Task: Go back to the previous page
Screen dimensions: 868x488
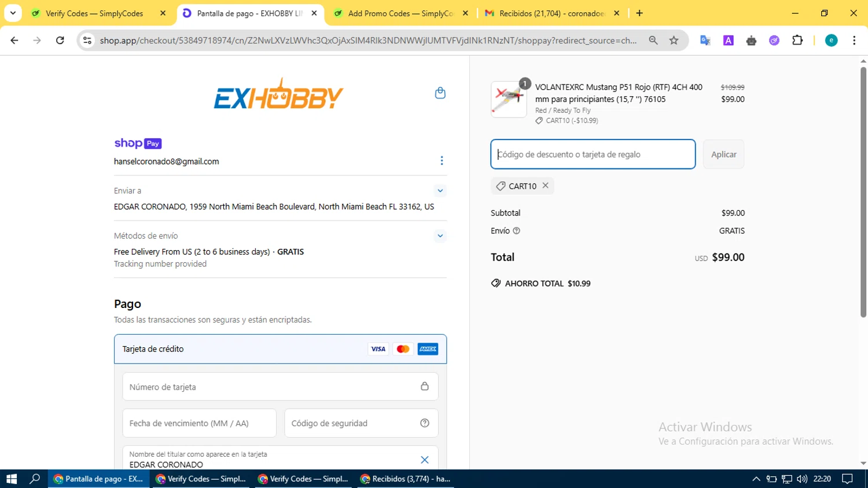Action: pyautogui.click(x=14, y=40)
